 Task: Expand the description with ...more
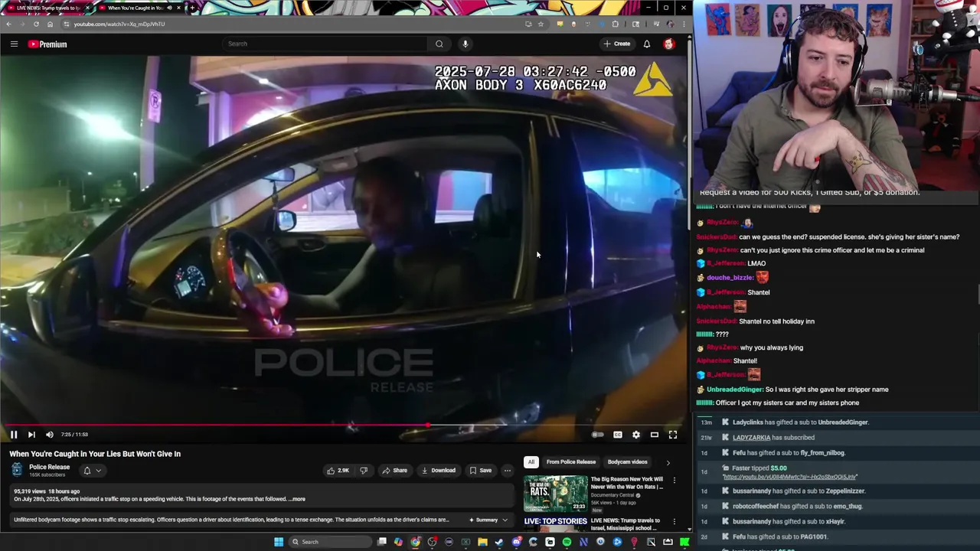coord(297,499)
